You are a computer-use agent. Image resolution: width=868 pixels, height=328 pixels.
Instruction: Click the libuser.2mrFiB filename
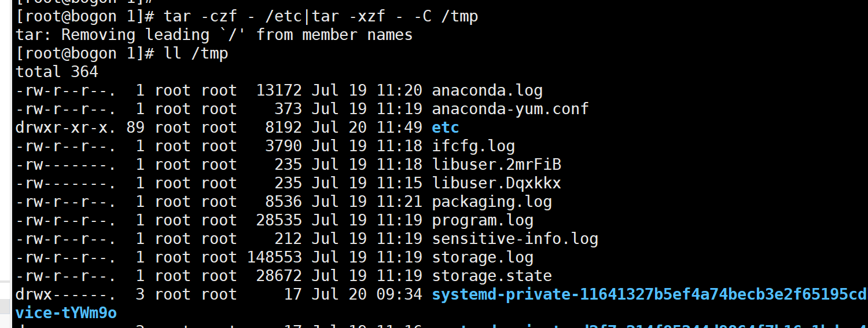pyautogui.click(x=496, y=165)
